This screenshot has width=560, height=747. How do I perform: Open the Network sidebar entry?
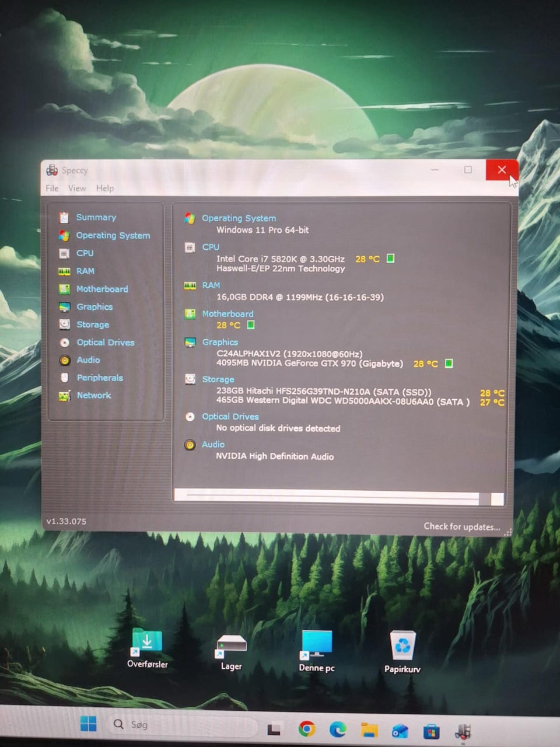click(94, 395)
